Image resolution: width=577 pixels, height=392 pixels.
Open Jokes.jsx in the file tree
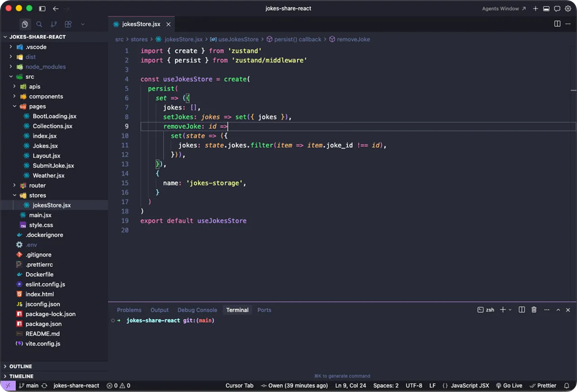(x=45, y=146)
